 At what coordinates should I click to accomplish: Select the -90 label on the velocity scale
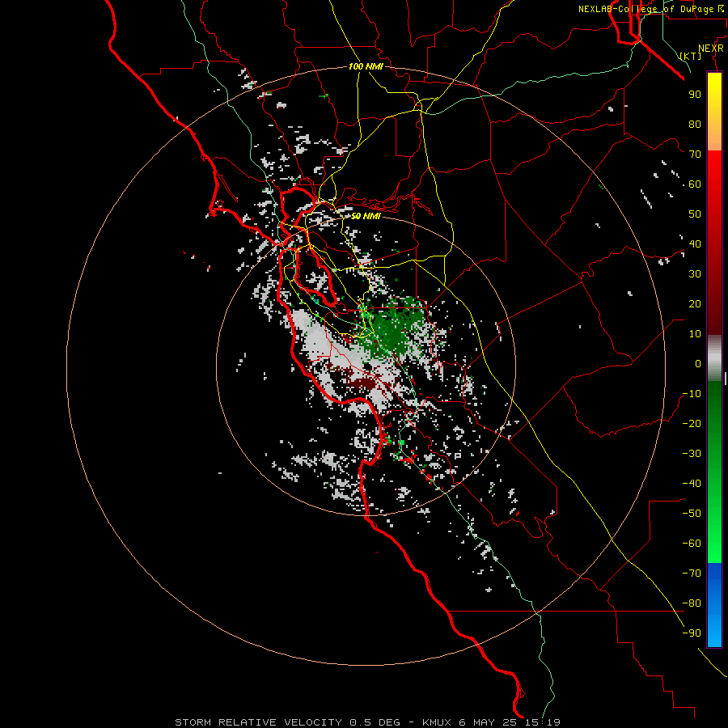click(692, 633)
